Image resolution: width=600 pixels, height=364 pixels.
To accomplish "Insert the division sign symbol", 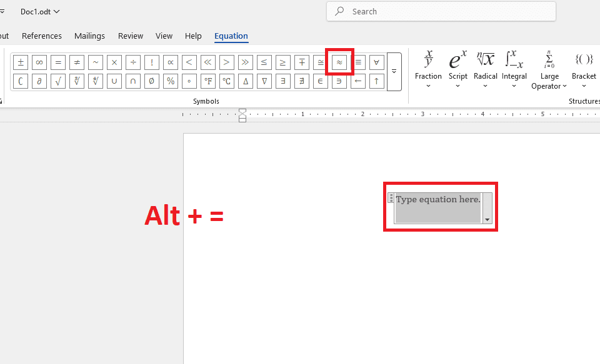I will tap(133, 62).
